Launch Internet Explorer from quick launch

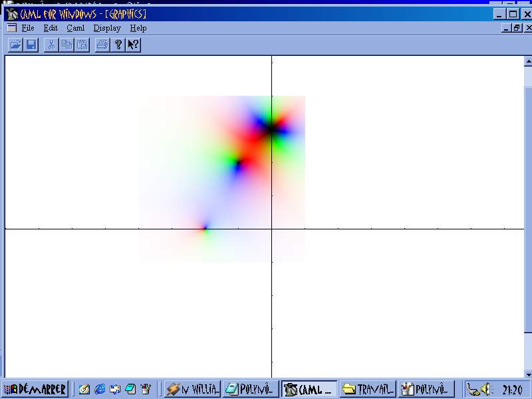click(x=100, y=389)
